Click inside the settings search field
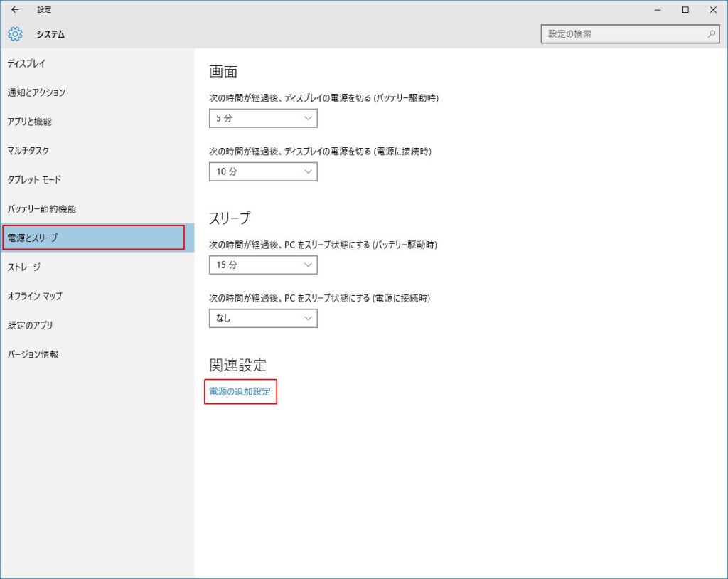Screen dimensions: 728x579 tap(622, 34)
